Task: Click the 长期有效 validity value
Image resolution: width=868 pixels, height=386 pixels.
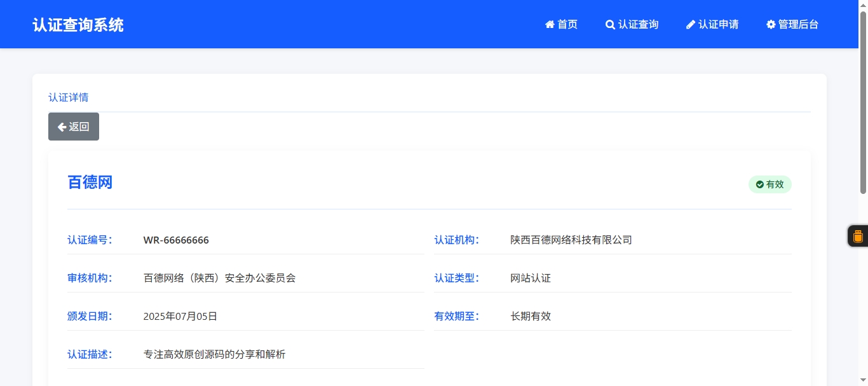Action: pyautogui.click(x=531, y=316)
